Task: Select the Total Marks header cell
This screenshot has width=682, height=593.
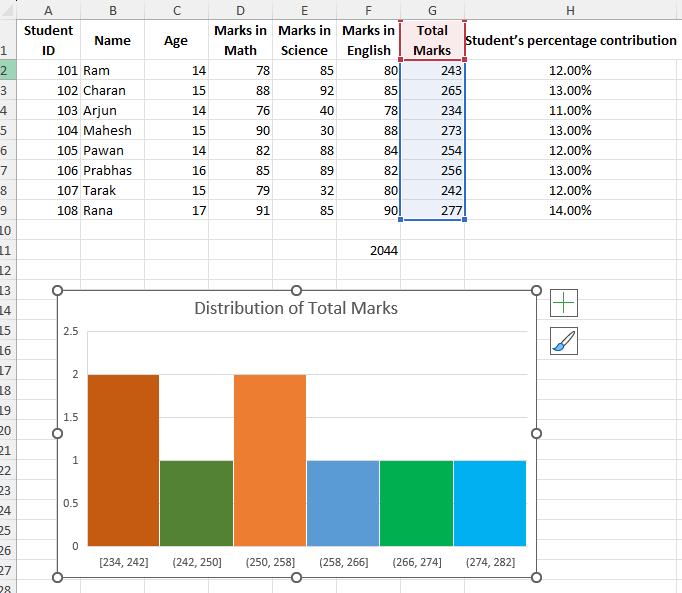Action: pyautogui.click(x=432, y=40)
